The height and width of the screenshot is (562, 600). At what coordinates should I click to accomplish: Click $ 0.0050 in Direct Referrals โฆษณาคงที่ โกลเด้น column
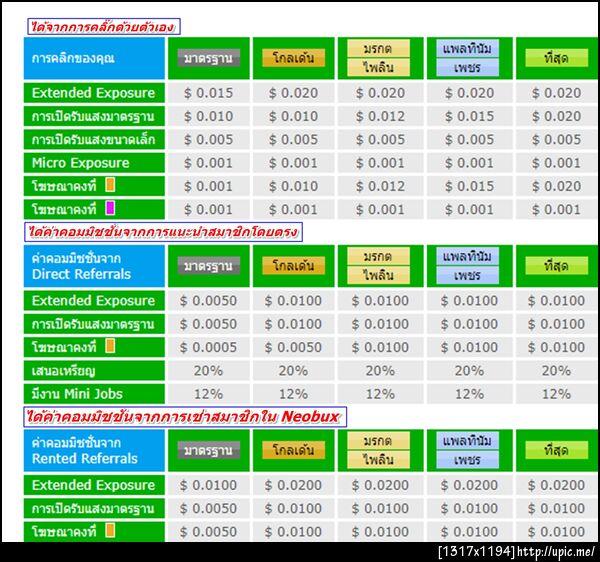click(293, 347)
